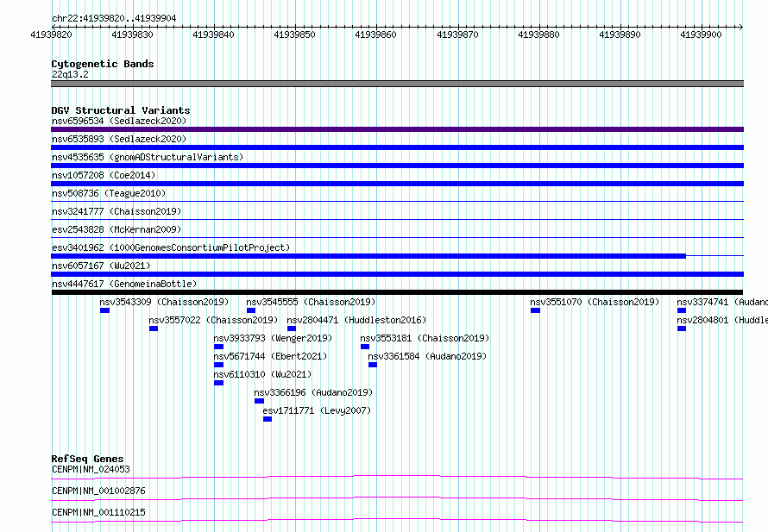The image size is (768, 532).
Task: Click the 22q13.2 cytogenetic band label
Action: click(70, 74)
